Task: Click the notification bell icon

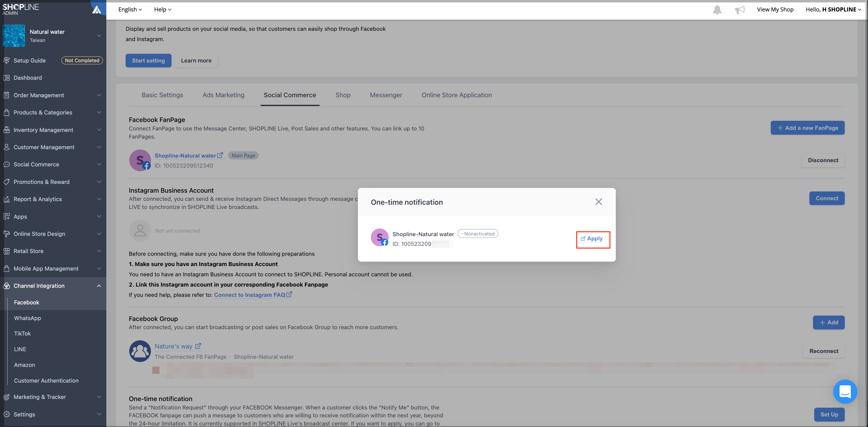Action: click(717, 10)
